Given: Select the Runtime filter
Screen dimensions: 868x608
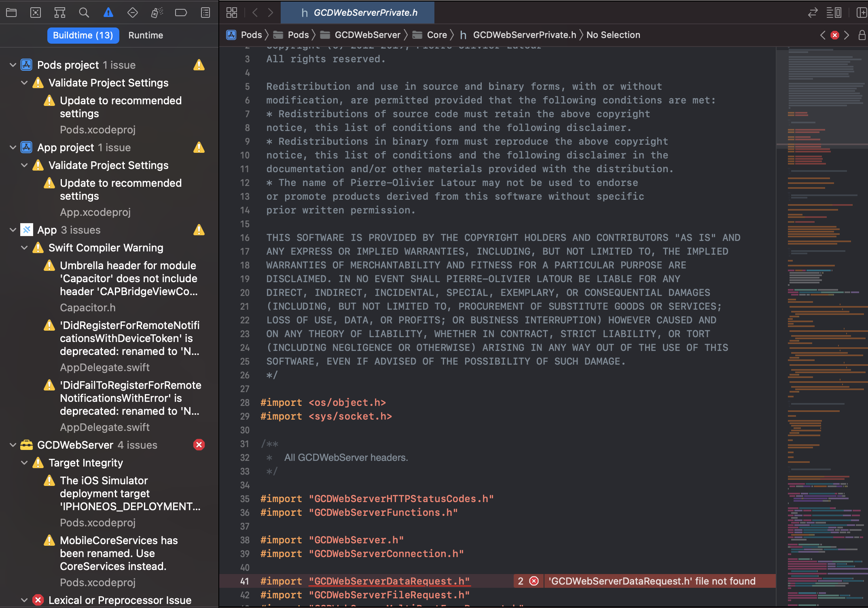Looking at the screenshot, I should 146,35.
